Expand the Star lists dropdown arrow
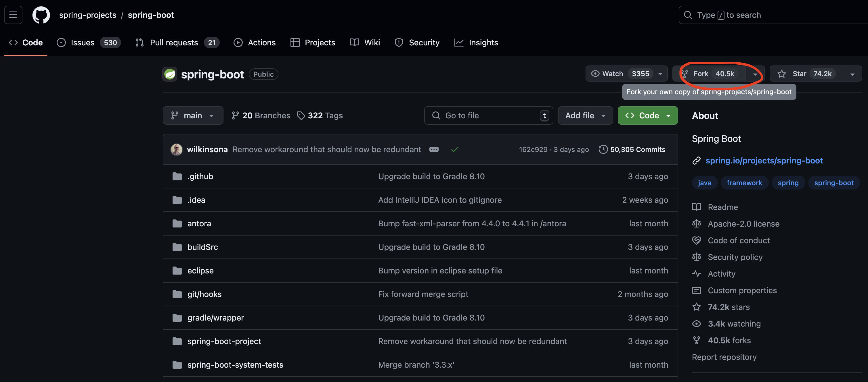This screenshot has width=868, height=382. [852, 74]
